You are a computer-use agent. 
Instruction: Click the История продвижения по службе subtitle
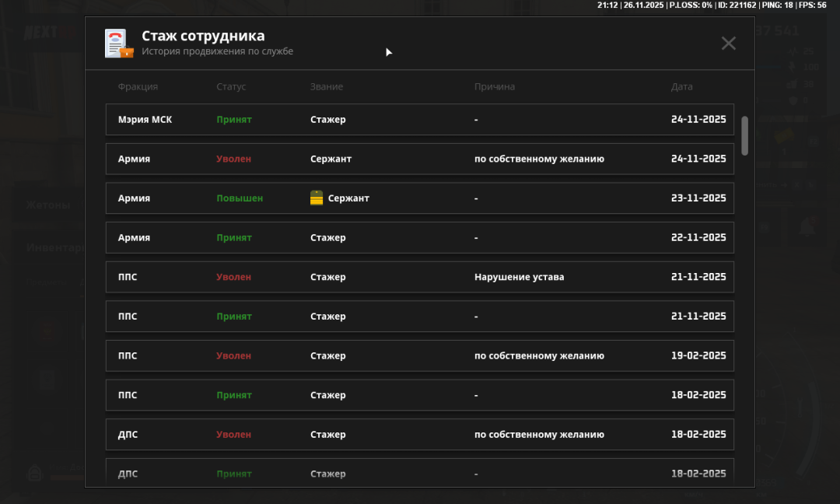tap(217, 52)
